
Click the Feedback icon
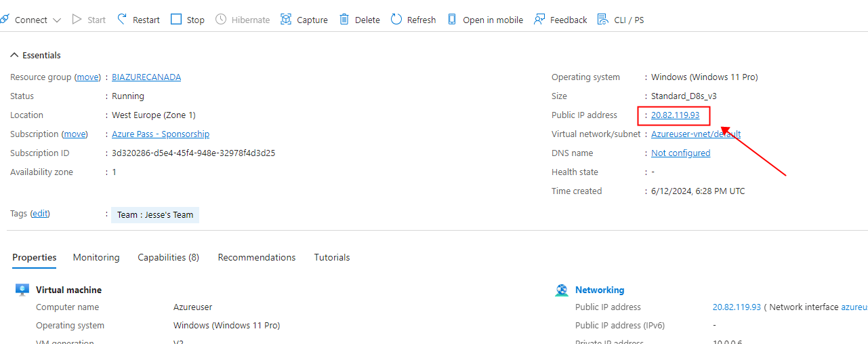(539, 19)
